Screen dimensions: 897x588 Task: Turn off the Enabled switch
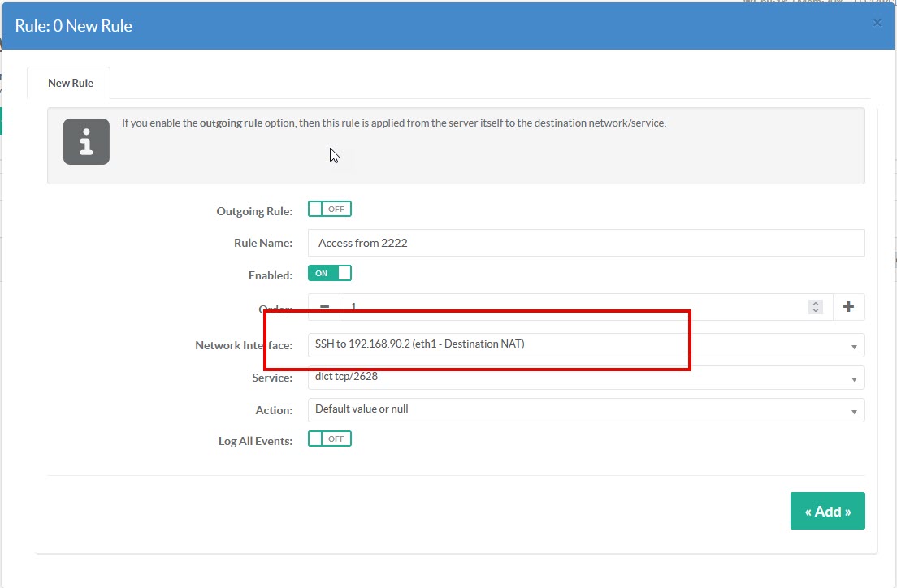point(329,274)
